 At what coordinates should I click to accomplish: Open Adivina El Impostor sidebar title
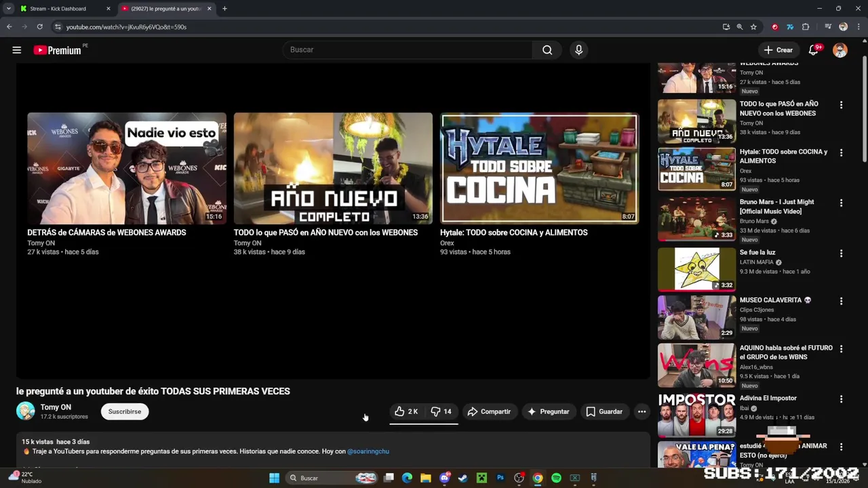pos(768,399)
